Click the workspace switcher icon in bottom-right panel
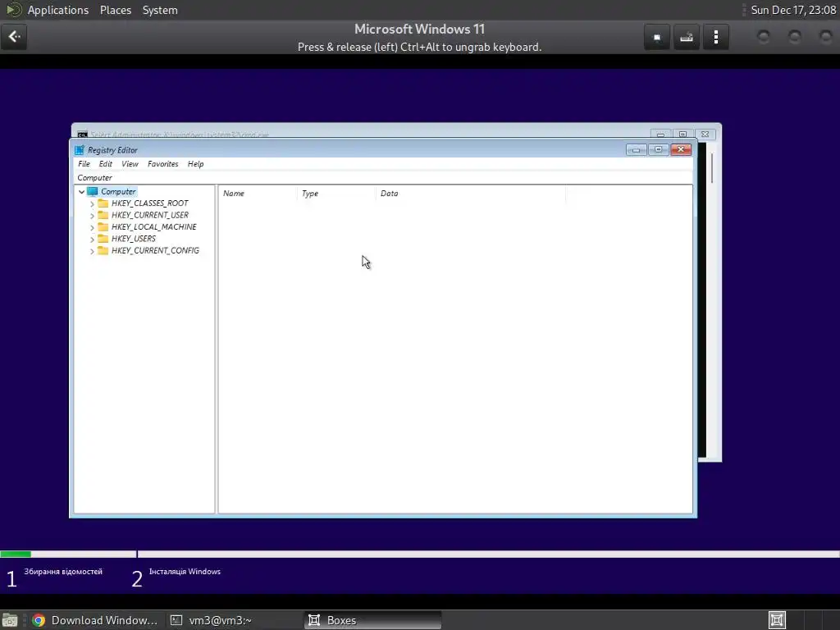 pos(778,620)
